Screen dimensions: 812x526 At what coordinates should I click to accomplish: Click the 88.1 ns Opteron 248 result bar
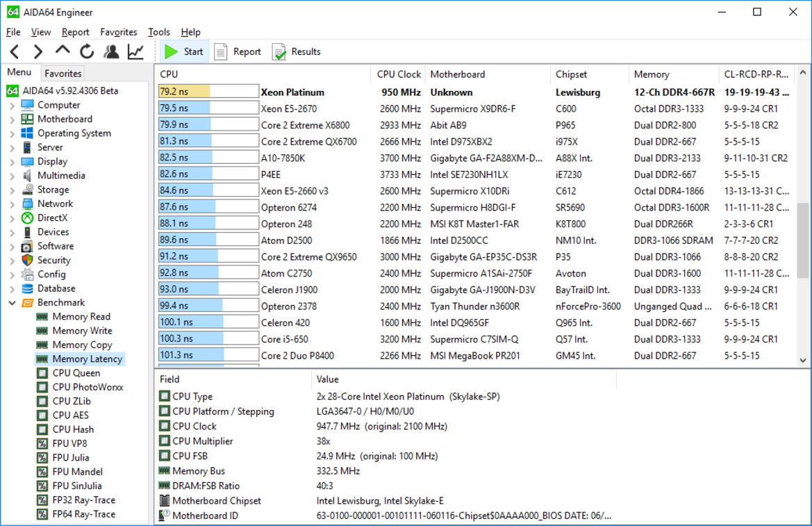208,223
